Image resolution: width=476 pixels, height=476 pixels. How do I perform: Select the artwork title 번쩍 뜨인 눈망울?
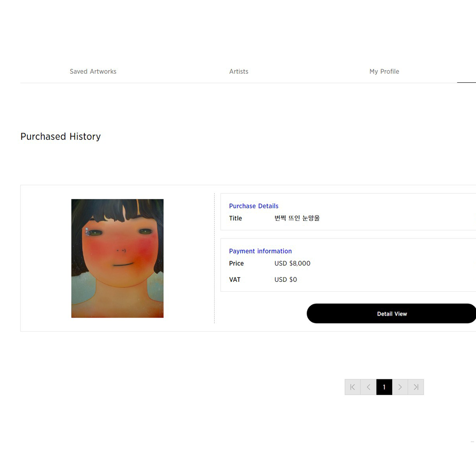pyautogui.click(x=297, y=218)
